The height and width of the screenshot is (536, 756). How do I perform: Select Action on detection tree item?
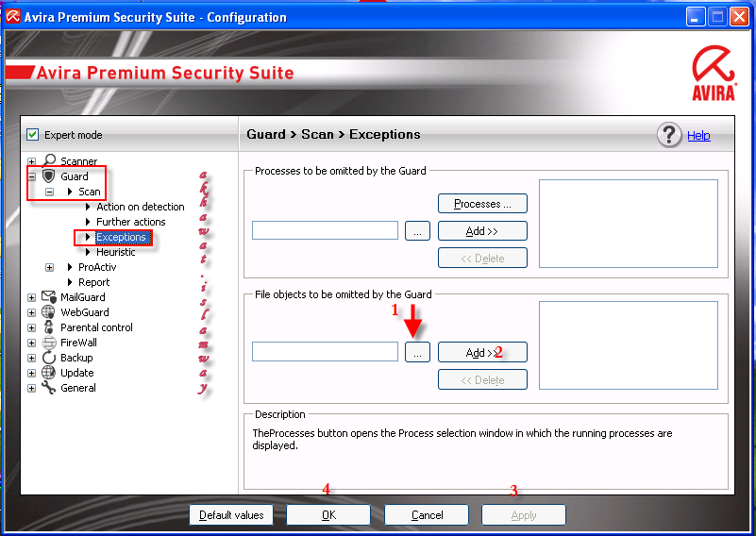141,207
